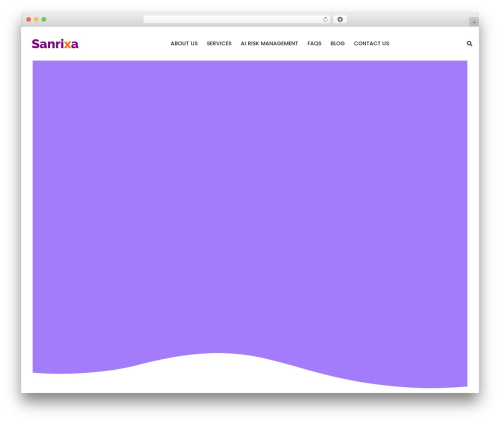The image size is (500, 423).
Task: Open the About Us menu item
Action: [x=184, y=43]
